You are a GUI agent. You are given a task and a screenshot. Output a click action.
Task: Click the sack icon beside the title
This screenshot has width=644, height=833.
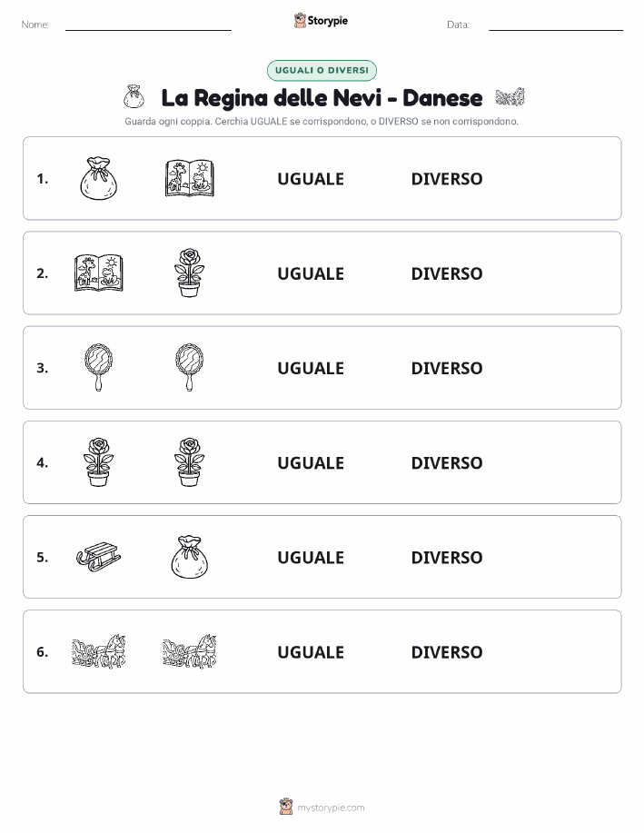pos(134,96)
